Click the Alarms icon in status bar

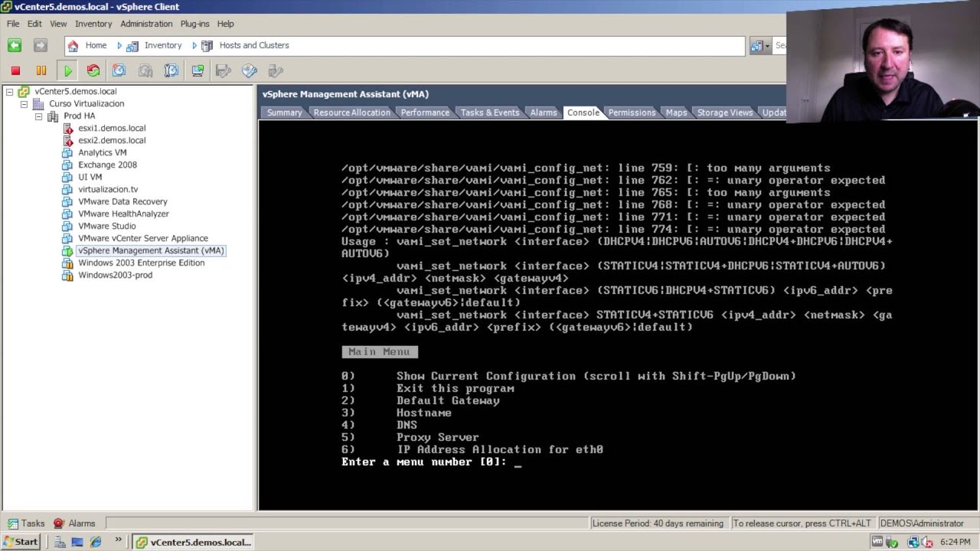[59, 523]
